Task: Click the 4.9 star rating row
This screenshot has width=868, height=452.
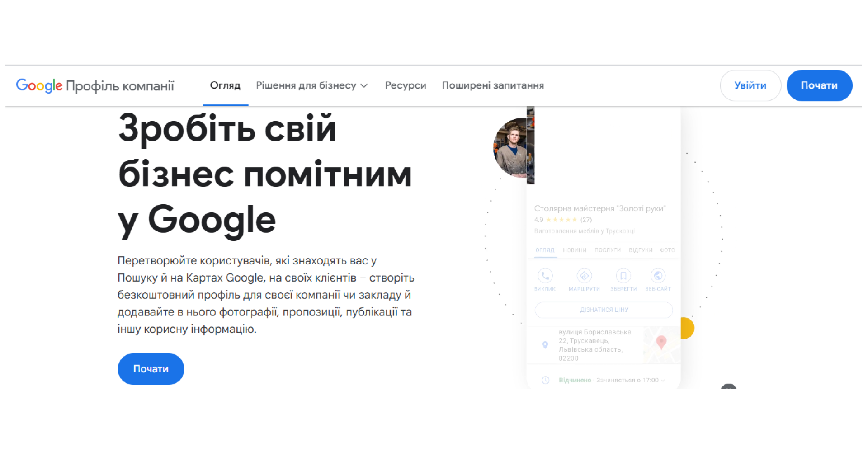Action: coord(563,220)
